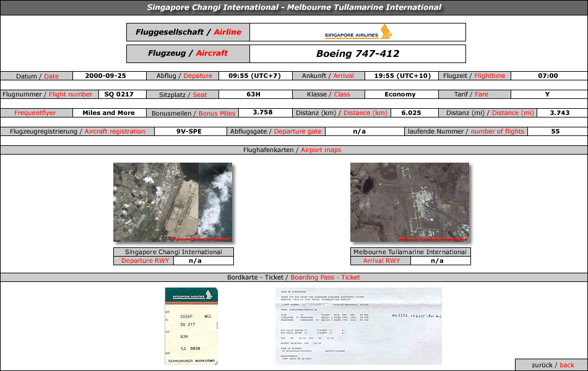
Task: Click the zurück / back button
Action: click(552, 365)
